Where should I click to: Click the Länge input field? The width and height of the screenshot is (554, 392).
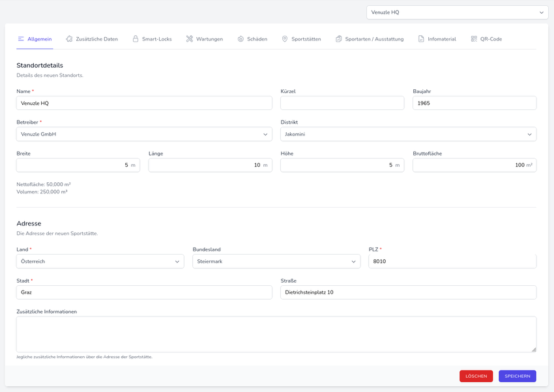[211, 165]
